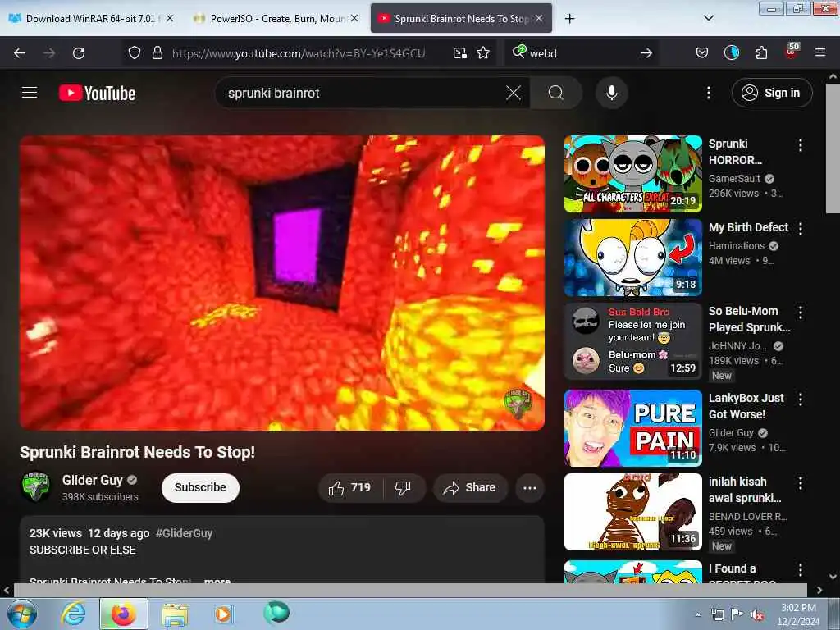
Task: Click the horizontal scrollbar at page bottom
Action: point(410,590)
